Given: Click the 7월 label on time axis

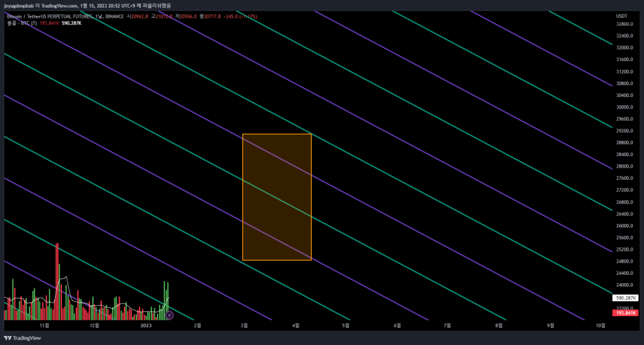Looking at the screenshot, I should coord(447,325).
